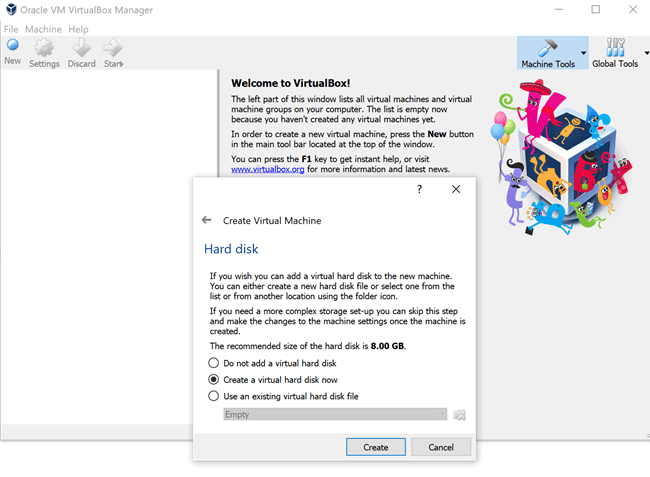
Task: Open the Machine menu
Action: click(43, 29)
